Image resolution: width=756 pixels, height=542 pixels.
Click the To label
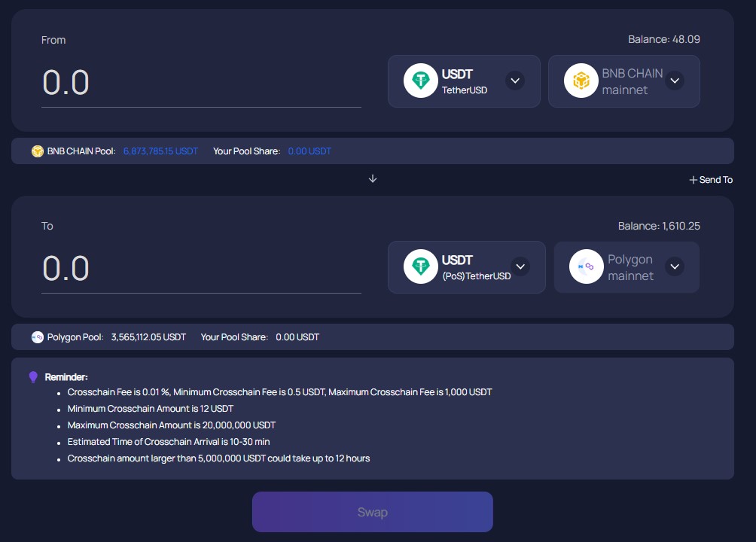(47, 226)
